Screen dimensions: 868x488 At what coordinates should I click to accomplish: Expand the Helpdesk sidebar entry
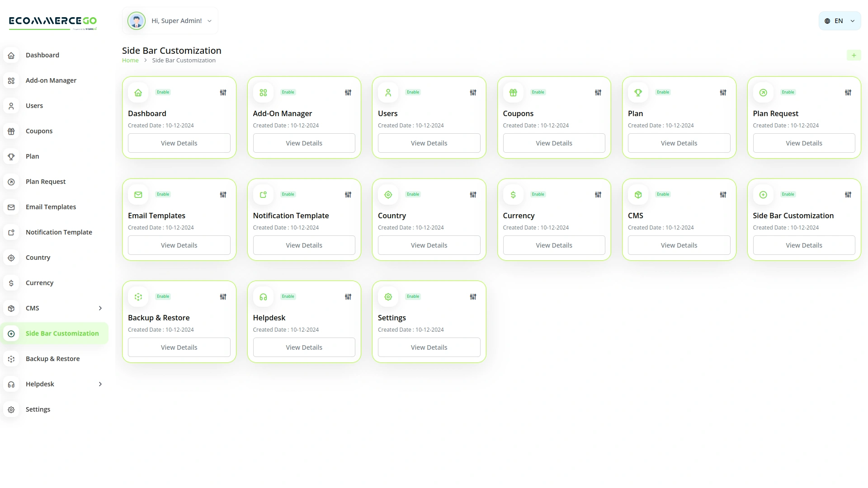coord(100,384)
